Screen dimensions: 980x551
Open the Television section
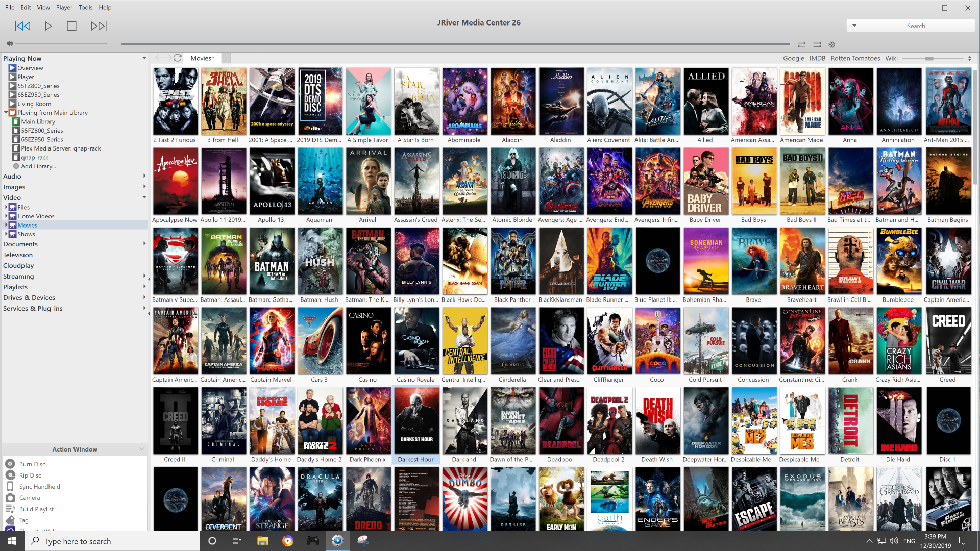[x=18, y=255]
